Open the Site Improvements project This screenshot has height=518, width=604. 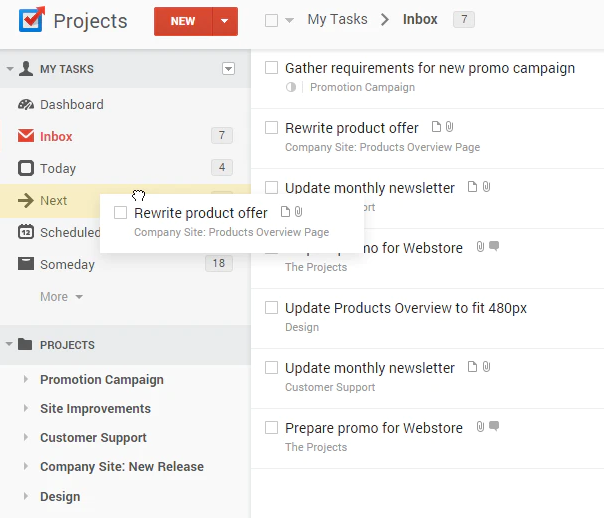click(x=95, y=409)
